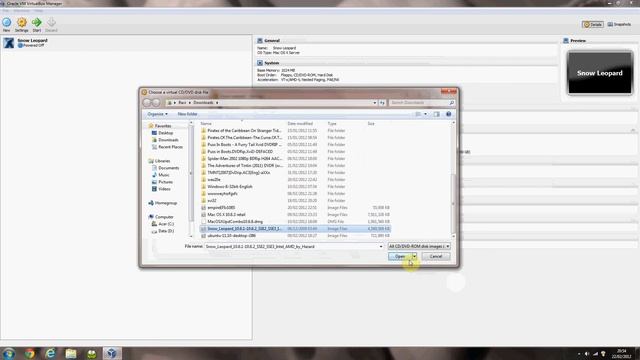Open the dialog help question-mark icon
The height and width of the screenshot is (360, 640).
coord(448,114)
